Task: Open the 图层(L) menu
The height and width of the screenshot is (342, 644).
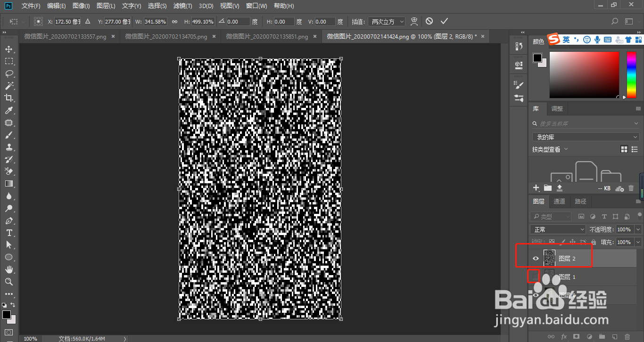Action: 106,6
